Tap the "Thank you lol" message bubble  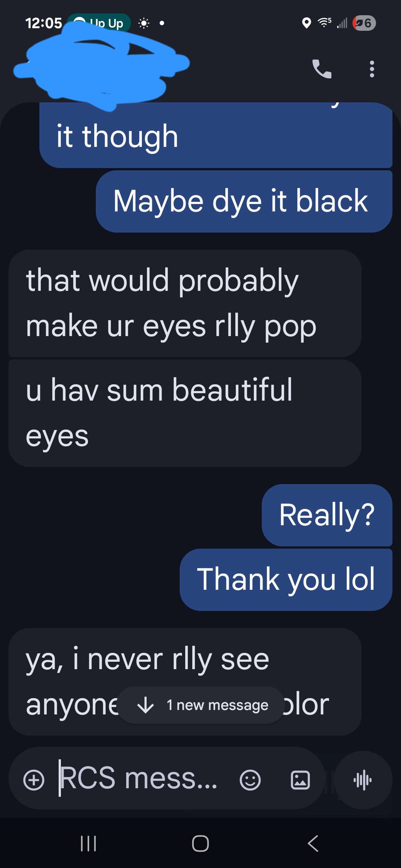point(286,579)
